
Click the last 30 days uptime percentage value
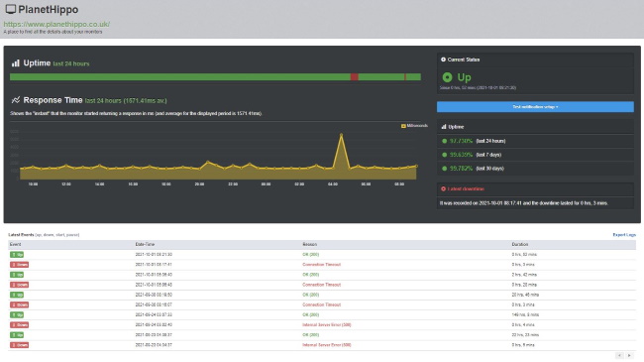click(x=461, y=169)
